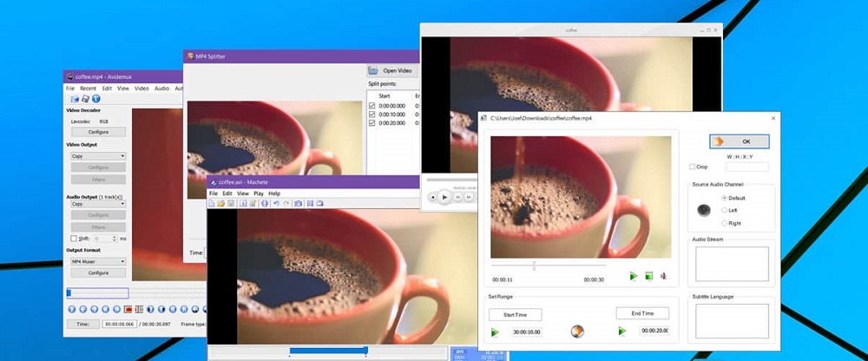Click Open folder icon in Machete toolbar
Viewport: 868px width, 361px height.
click(220, 203)
